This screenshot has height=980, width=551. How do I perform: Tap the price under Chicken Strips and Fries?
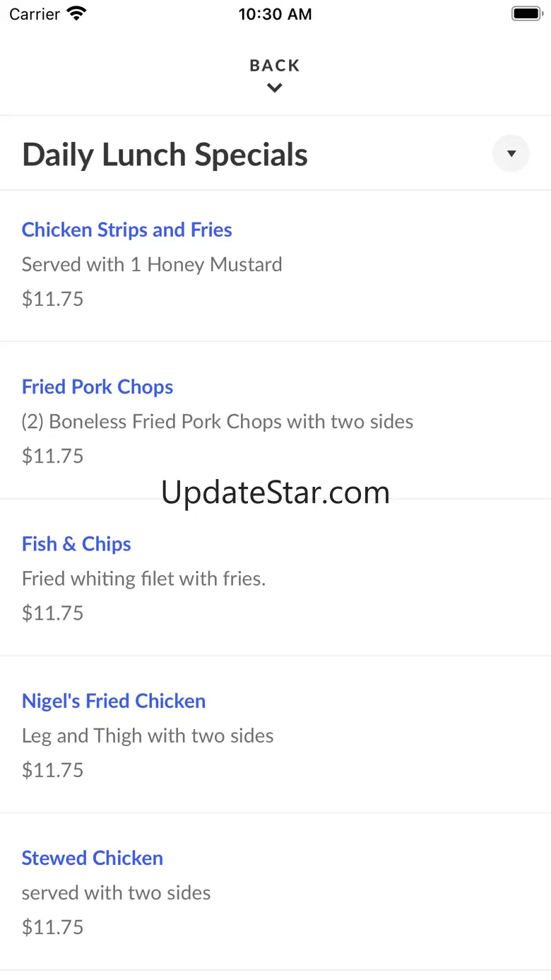click(x=53, y=299)
